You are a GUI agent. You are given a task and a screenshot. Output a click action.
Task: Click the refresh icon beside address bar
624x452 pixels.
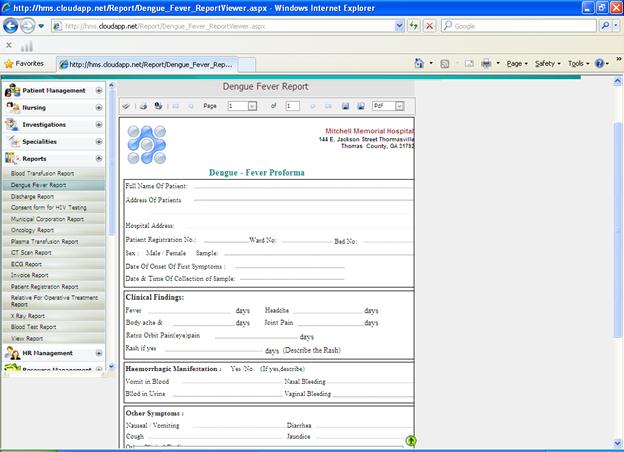(414, 26)
